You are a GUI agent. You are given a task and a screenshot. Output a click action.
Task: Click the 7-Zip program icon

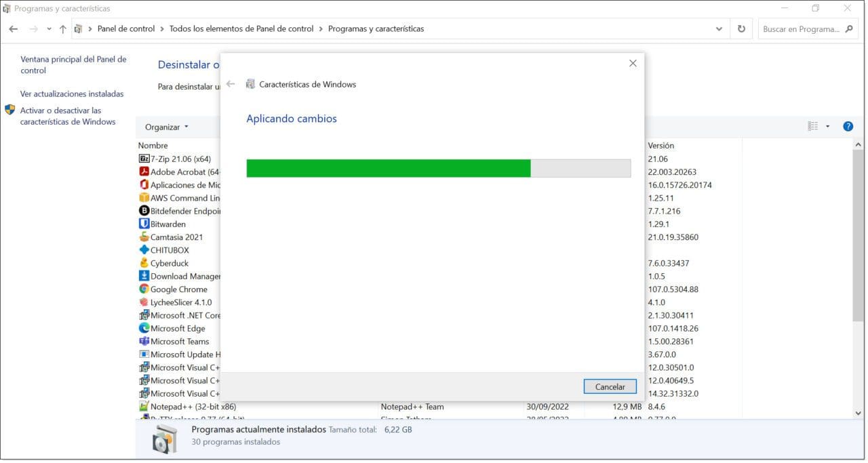(144, 159)
